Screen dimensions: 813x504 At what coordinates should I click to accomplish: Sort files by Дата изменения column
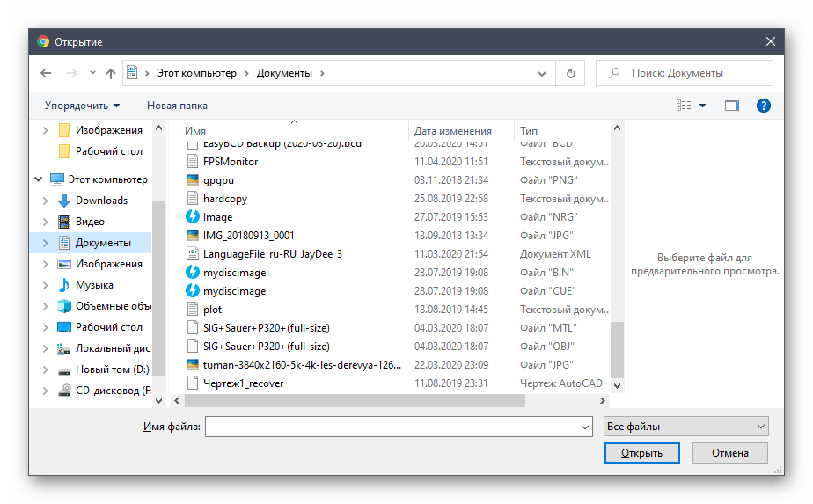coord(452,131)
